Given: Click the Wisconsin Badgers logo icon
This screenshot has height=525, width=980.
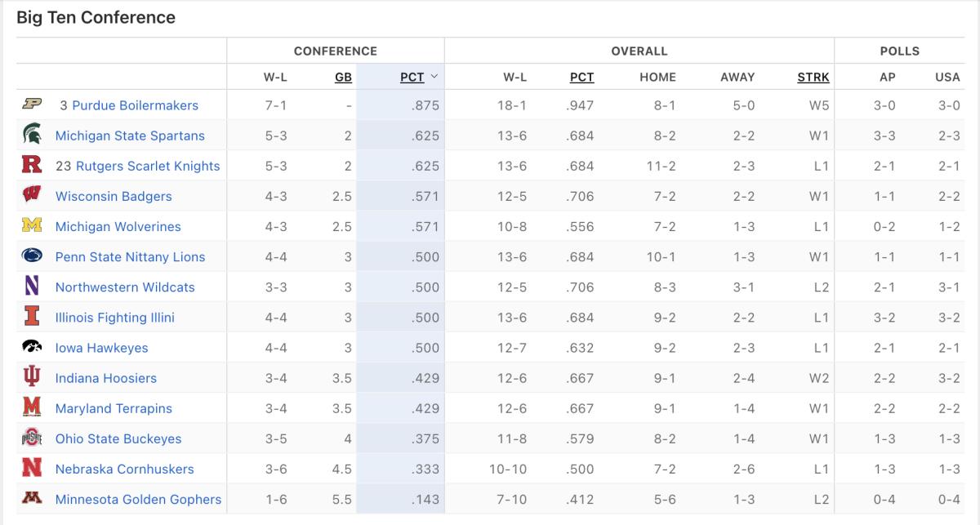Looking at the screenshot, I should [32, 195].
